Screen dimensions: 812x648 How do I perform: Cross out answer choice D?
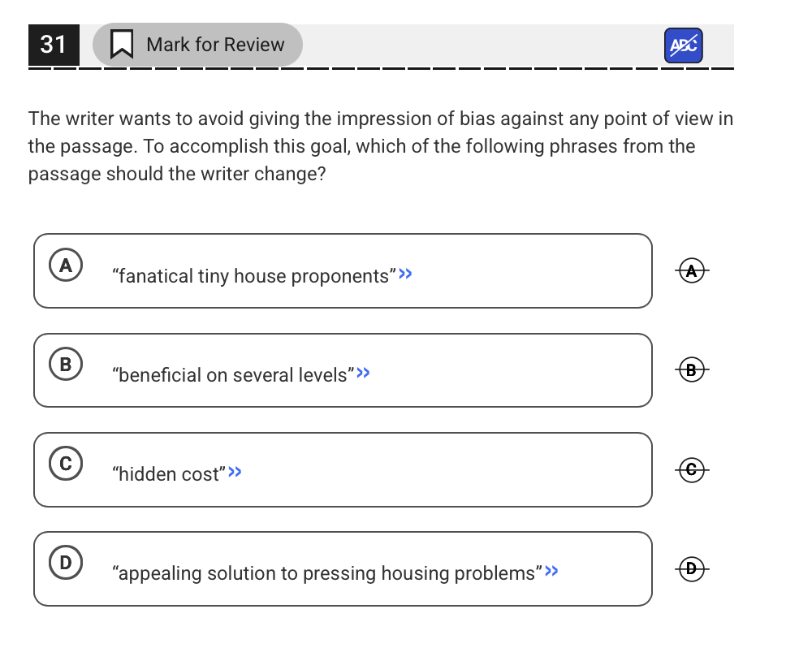(x=692, y=568)
